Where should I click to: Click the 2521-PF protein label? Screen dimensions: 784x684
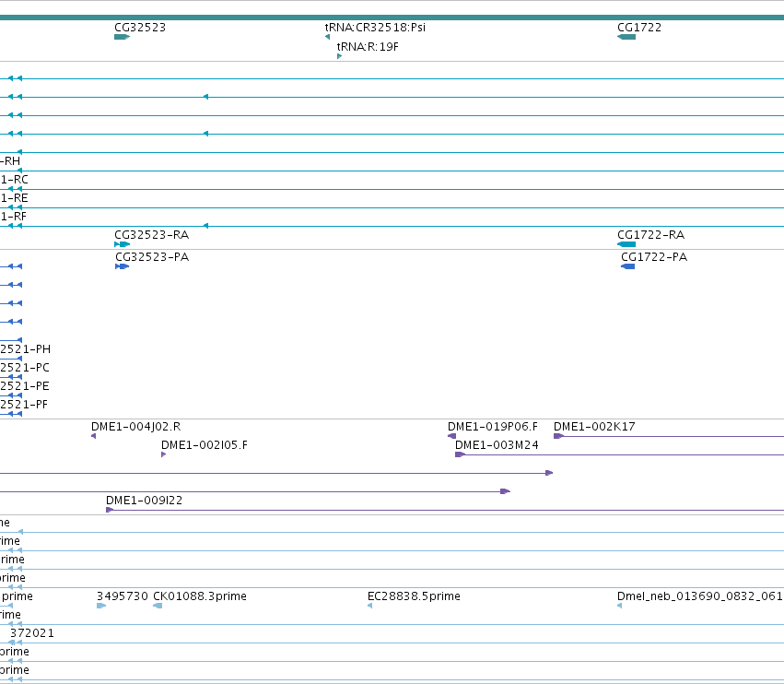(x=24, y=405)
